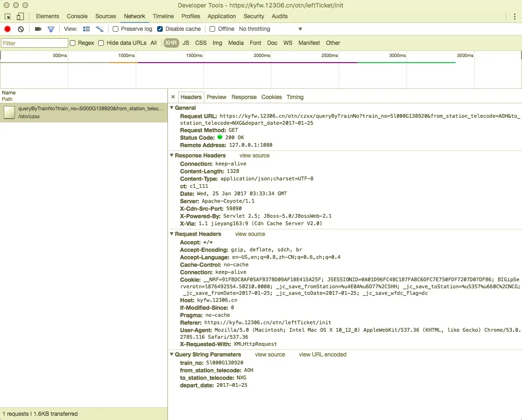The height and width of the screenshot is (420, 522).
Task: Collapse the General section
Action: pos(172,108)
